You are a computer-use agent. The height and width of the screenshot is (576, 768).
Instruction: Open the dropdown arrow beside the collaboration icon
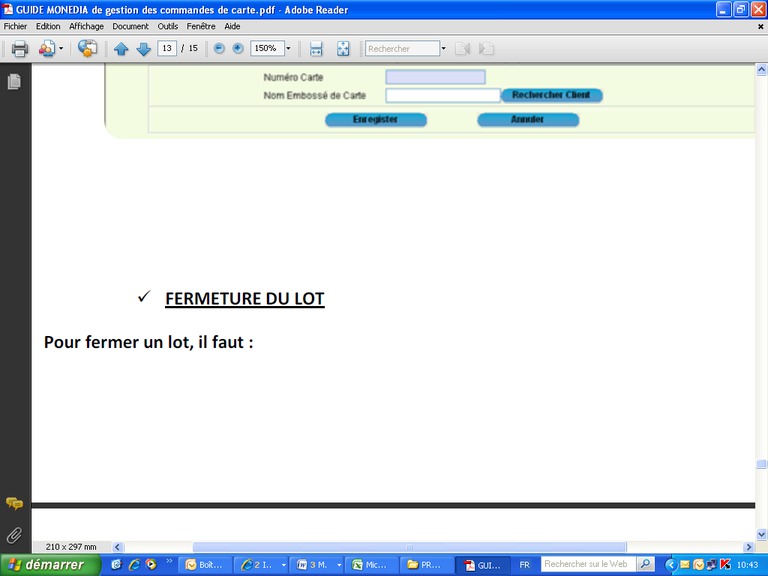coord(61,48)
